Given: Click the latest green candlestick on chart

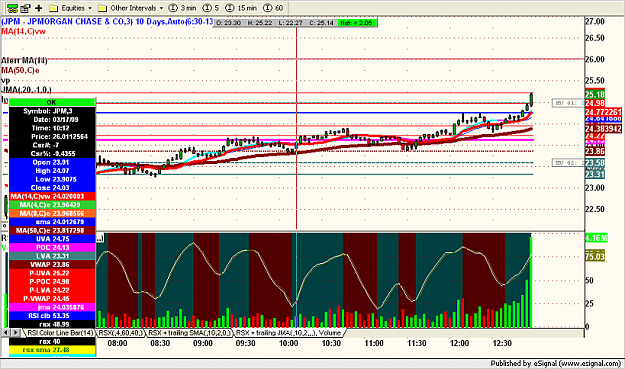Looking at the screenshot, I should (531, 99).
